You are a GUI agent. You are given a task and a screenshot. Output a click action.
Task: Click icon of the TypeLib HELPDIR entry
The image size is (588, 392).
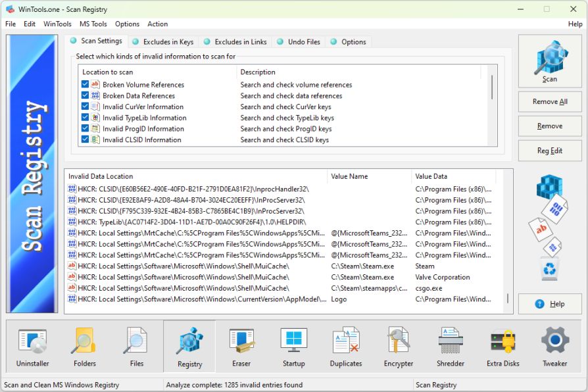click(x=72, y=222)
